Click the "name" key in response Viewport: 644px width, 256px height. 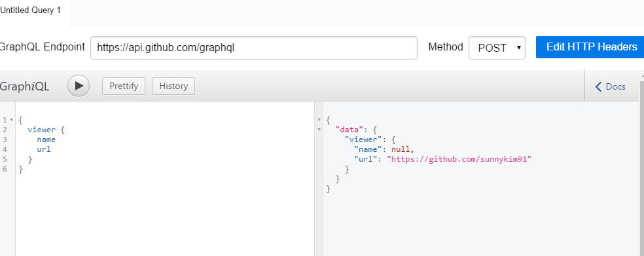(x=368, y=149)
